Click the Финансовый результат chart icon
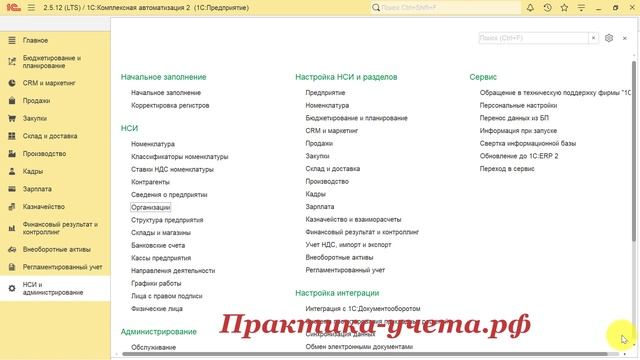 click(12, 228)
